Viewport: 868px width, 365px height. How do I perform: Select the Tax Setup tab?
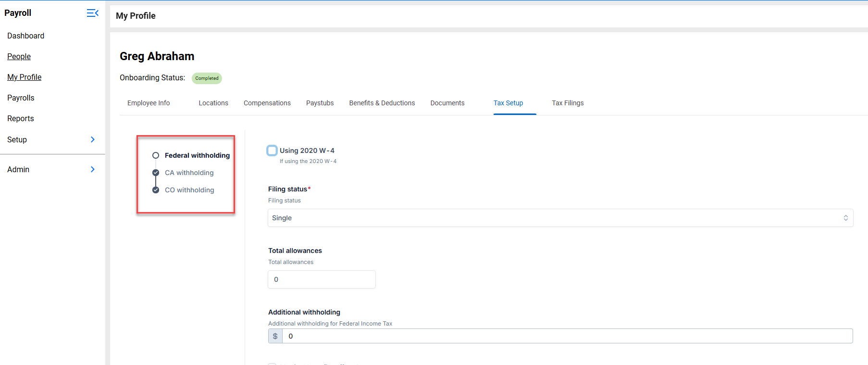click(x=508, y=103)
